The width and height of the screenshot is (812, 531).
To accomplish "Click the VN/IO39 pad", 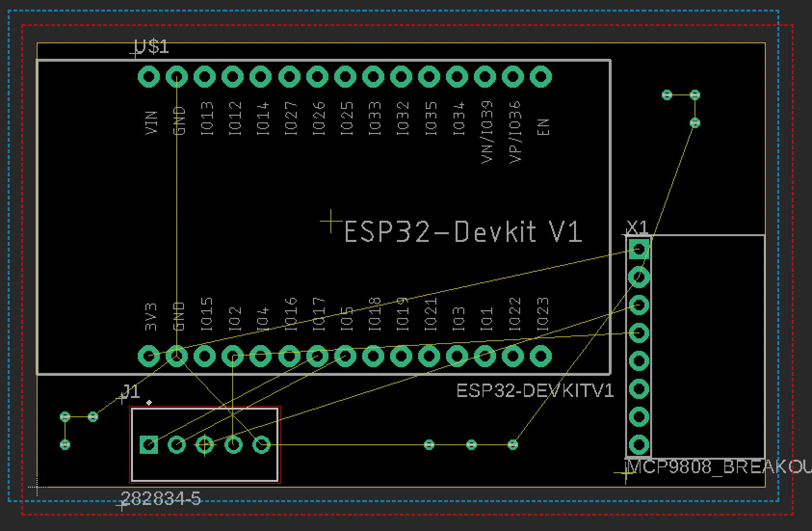I will pos(485,77).
